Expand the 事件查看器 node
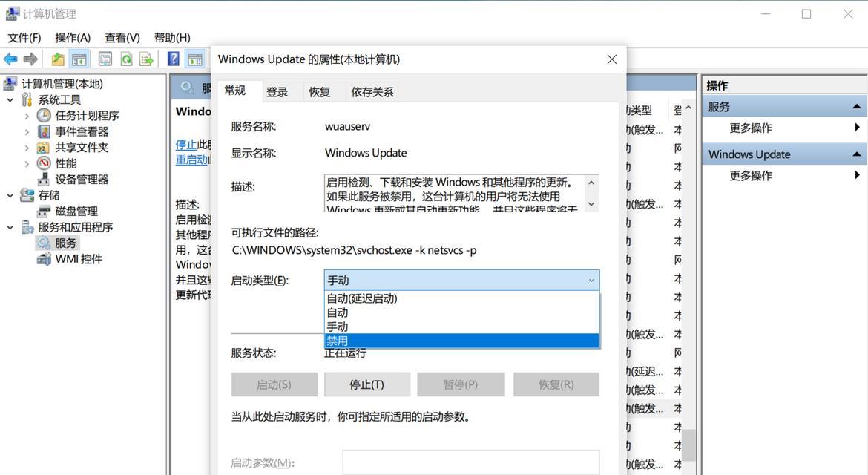This screenshot has height=475, width=868. (27, 132)
